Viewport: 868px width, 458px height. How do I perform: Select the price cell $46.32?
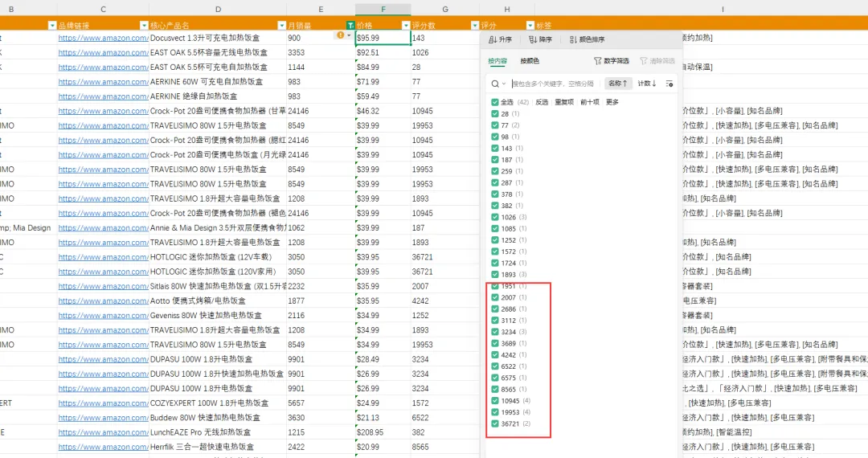(x=383, y=111)
